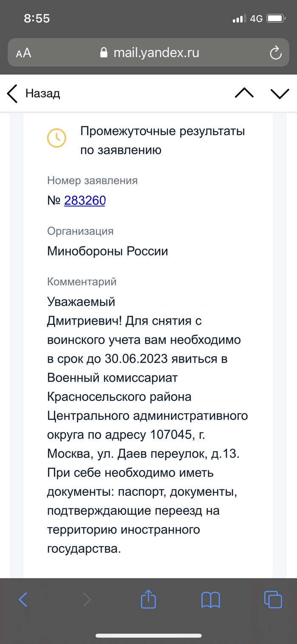
Task: Tap the Минобороны России organization text
Action: pyautogui.click(x=107, y=251)
